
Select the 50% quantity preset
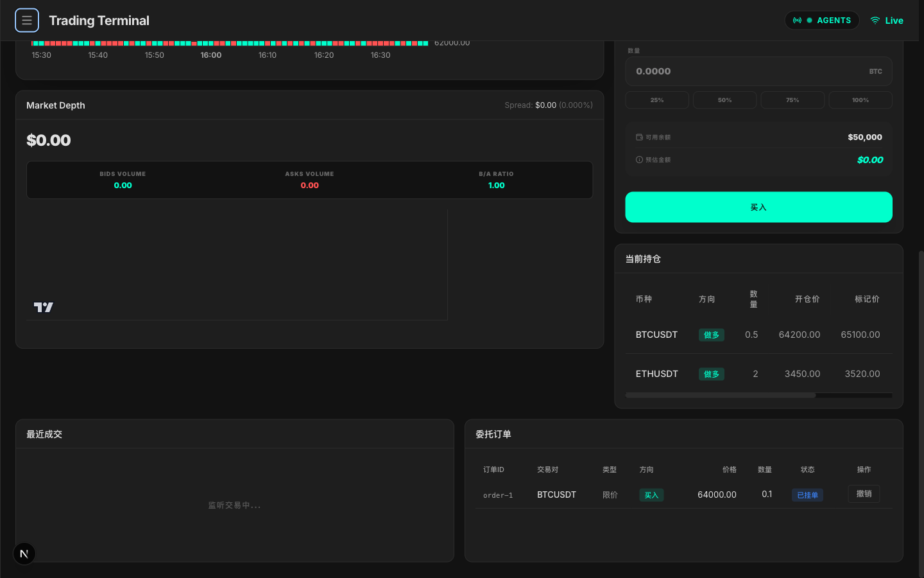pyautogui.click(x=724, y=100)
